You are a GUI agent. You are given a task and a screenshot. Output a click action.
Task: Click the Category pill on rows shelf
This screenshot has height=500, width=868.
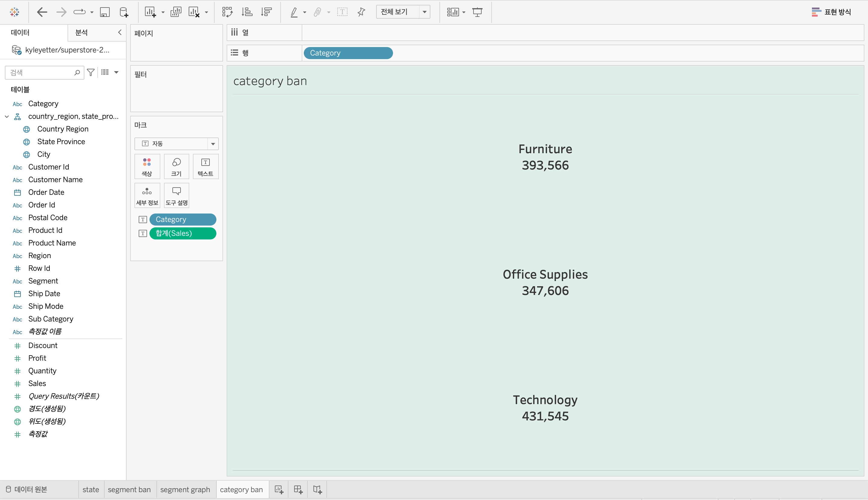pos(348,53)
